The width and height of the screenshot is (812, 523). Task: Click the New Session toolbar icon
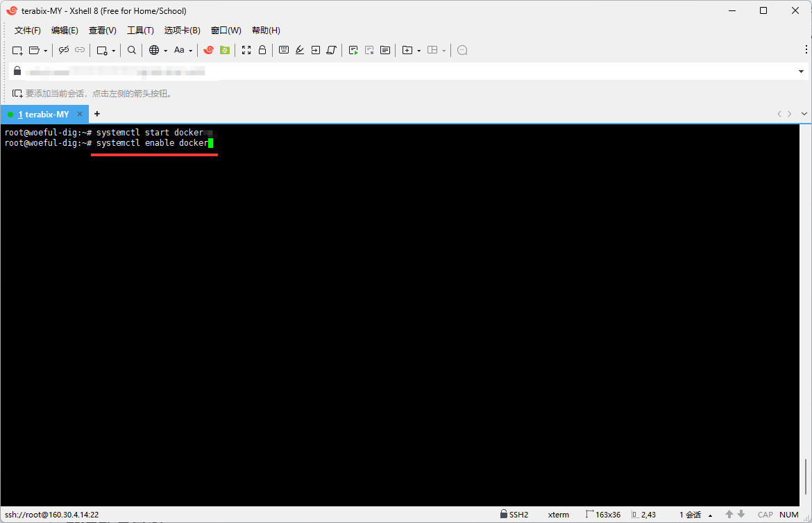point(18,50)
